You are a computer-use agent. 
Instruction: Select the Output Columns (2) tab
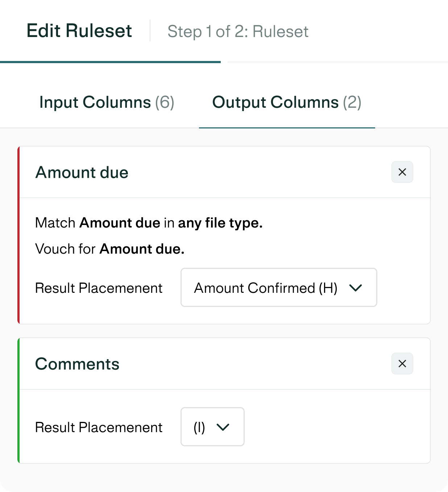[x=287, y=102]
